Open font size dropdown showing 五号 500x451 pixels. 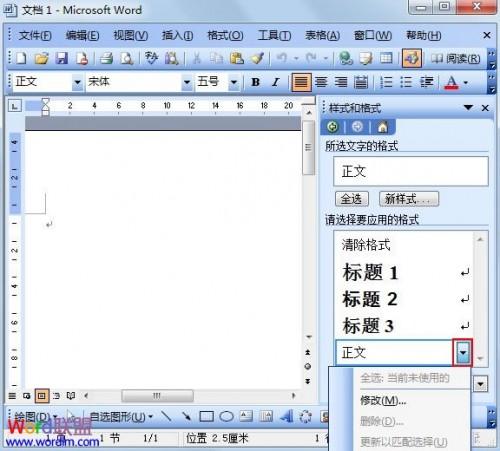tap(234, 82)
